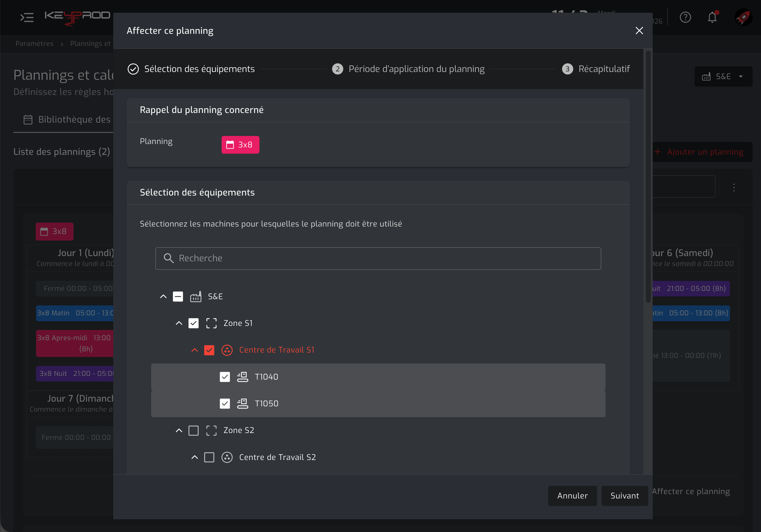Uncheck the Zone S1 checkbox
The height and width of the screenshot is (532, 761).
[194, 323]
